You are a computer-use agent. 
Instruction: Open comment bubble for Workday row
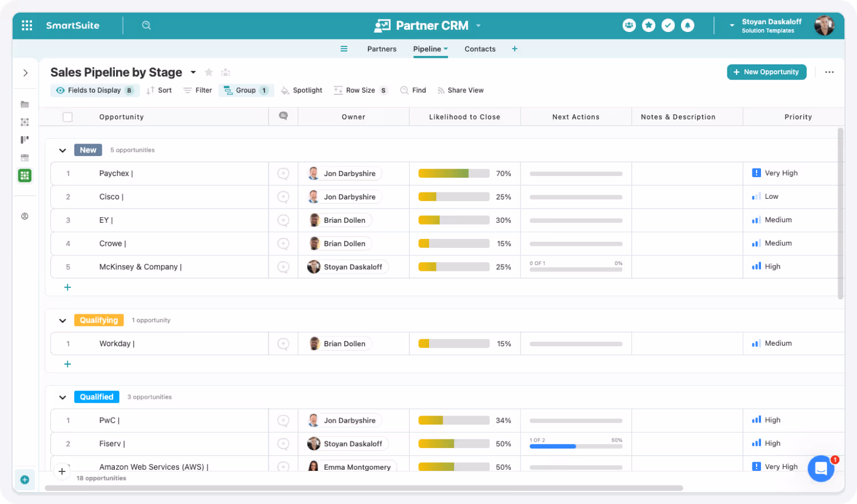(283, 343)
